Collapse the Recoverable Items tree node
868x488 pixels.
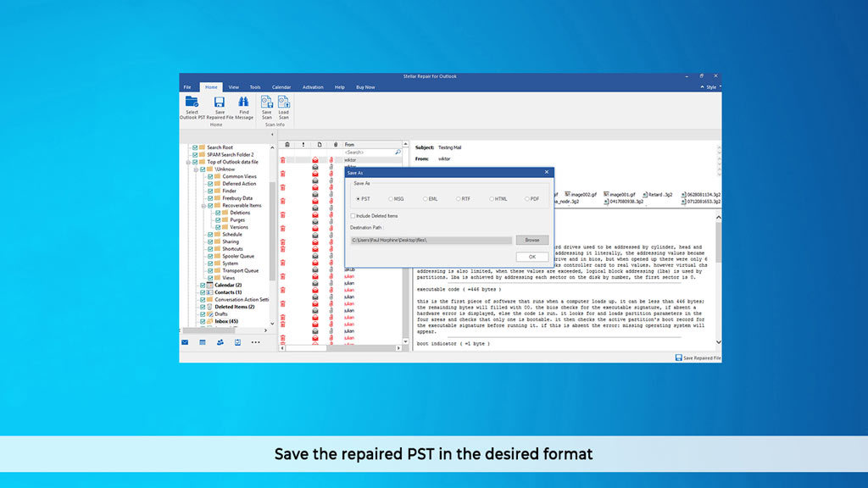(203, 205)
